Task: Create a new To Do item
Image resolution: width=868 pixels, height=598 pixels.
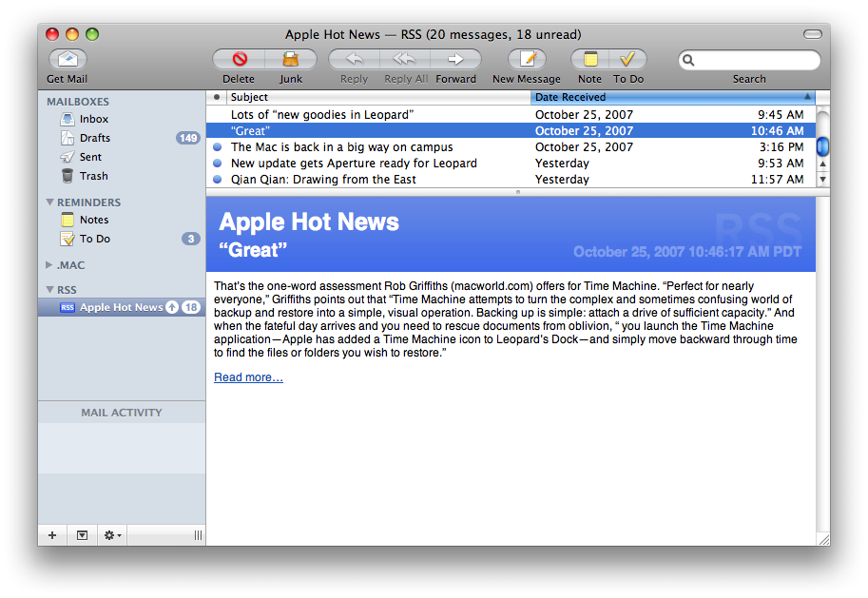Action: click(x=627, y=59)
